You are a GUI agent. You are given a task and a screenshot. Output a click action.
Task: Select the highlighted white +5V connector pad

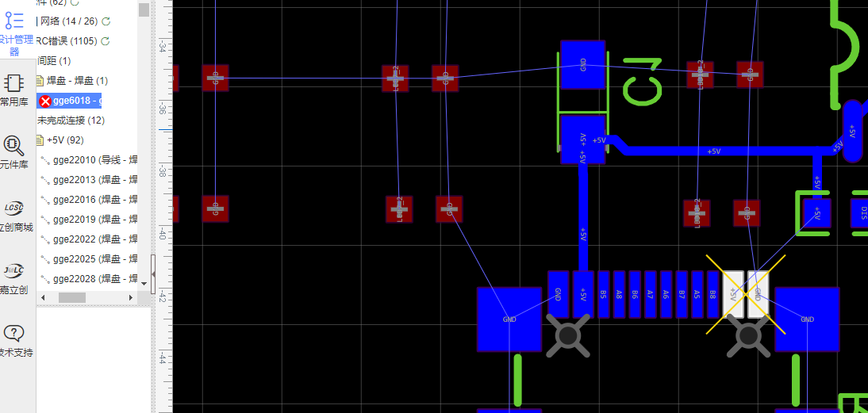pyautogui.click(x=733, y=294)
